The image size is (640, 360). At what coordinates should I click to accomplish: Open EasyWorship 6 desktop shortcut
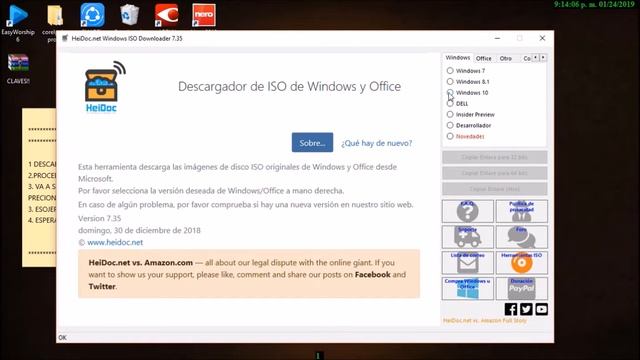(x=18, y=23)
